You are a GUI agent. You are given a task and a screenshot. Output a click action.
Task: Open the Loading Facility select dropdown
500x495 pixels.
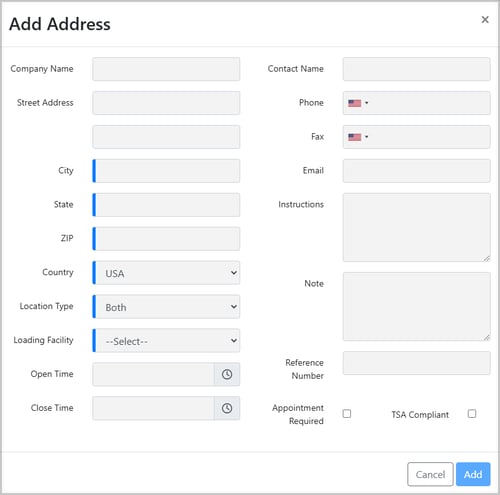(166, 340)
